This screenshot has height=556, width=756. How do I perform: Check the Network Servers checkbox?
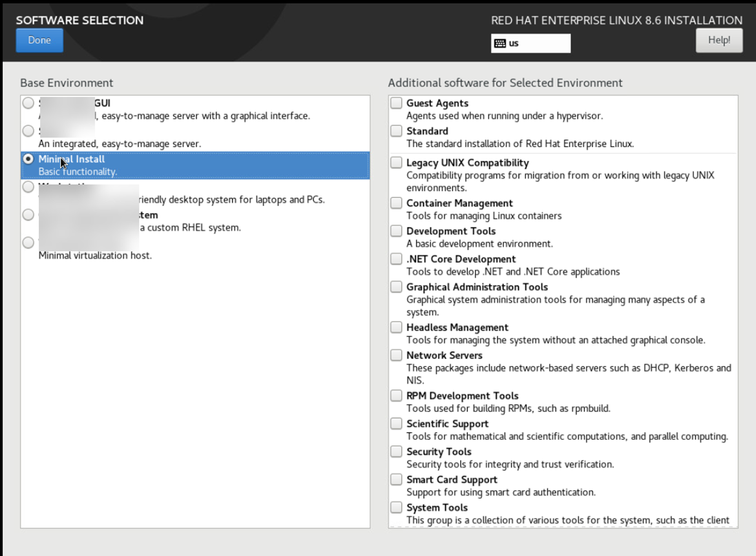[396, 355]
